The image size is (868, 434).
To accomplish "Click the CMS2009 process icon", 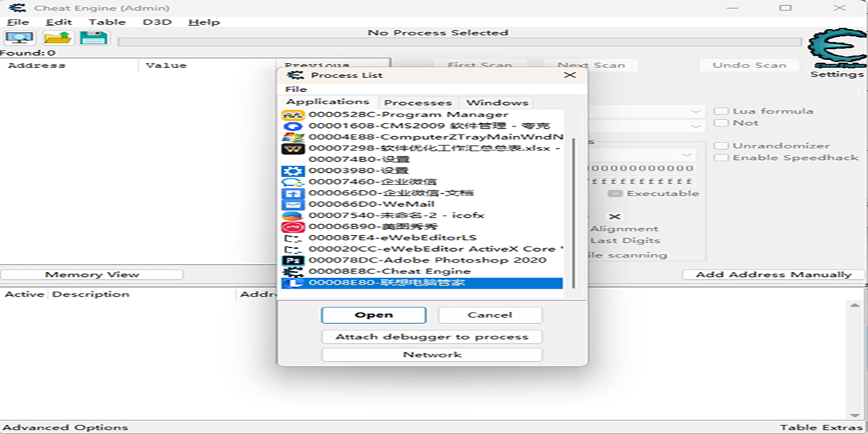I will pos(292,126).
